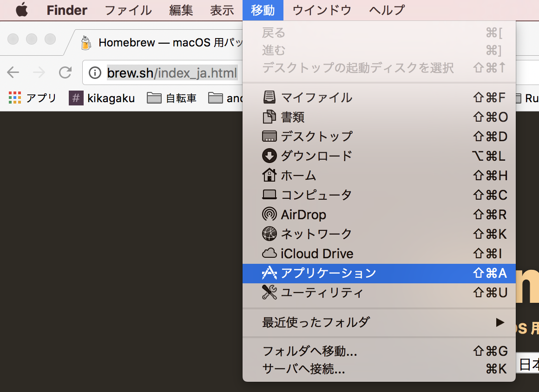Click the AirDrop radar icon

point(269,215)
